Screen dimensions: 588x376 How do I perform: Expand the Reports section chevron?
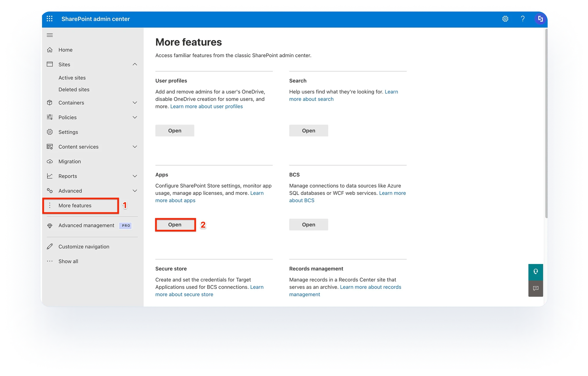[x=135, y=176]
